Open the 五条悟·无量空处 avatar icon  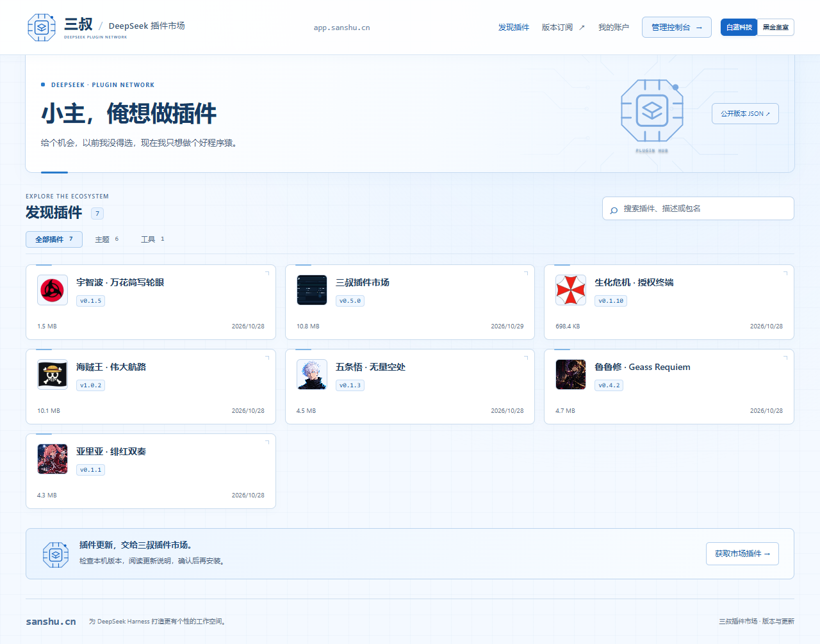point(312,375)
